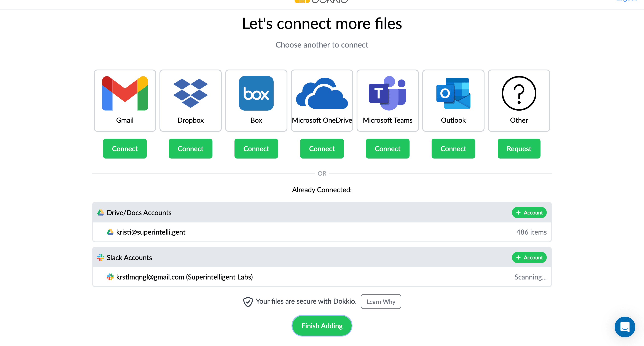Connect a Gmail account
This screenshot has width=644, height=346.
pyautogui.click(x=125, y=149)
